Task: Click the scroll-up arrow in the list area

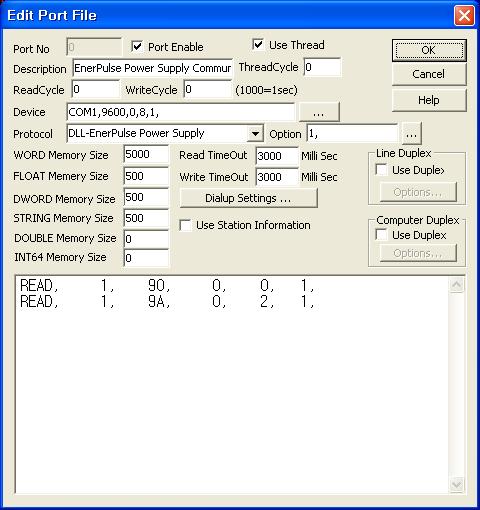Action: click(x=456, y=285)
